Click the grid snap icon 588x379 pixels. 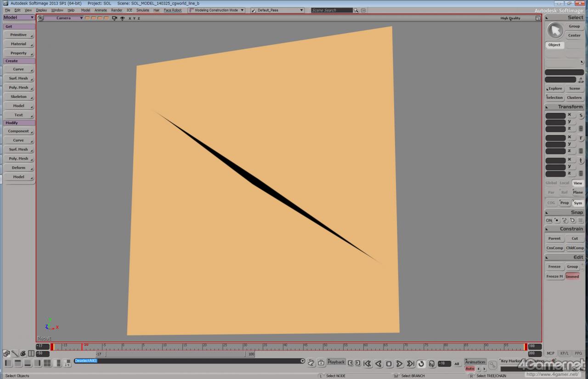tap(581, 220)
